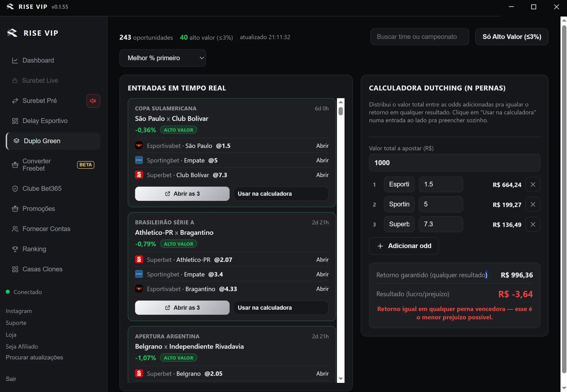Click the Duplo Green layers icon
The height and width of the screenshot is (392, 567).
tap(17, 141)
